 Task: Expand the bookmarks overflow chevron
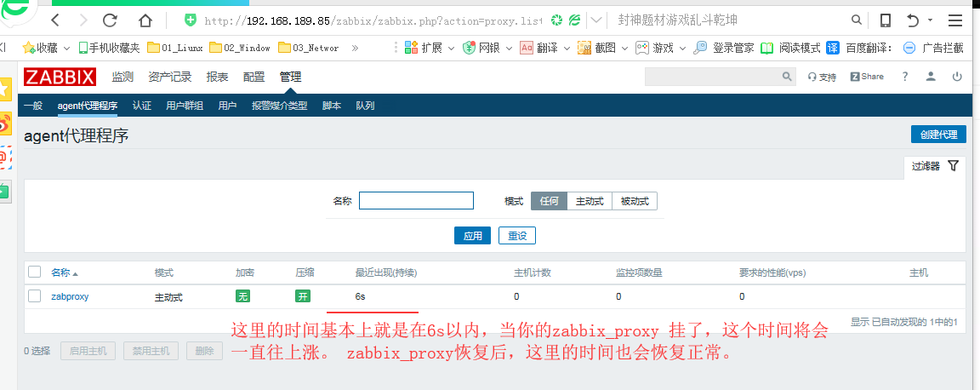point(355,48)
